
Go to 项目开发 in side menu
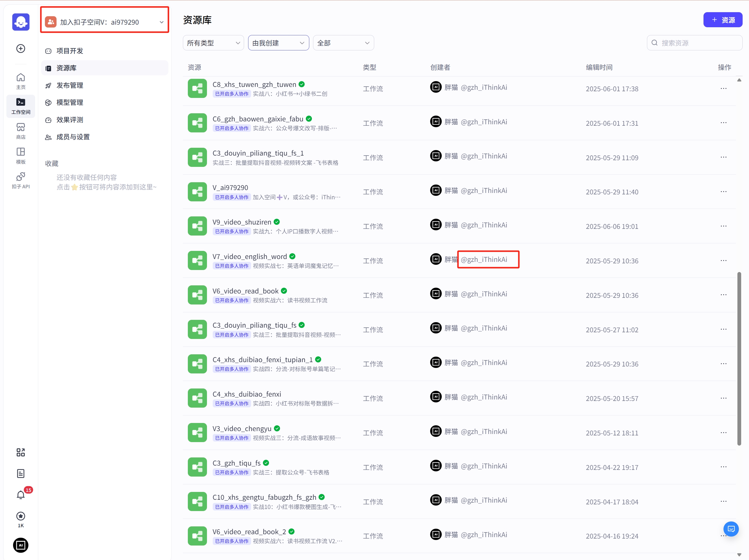click(70, 51)
